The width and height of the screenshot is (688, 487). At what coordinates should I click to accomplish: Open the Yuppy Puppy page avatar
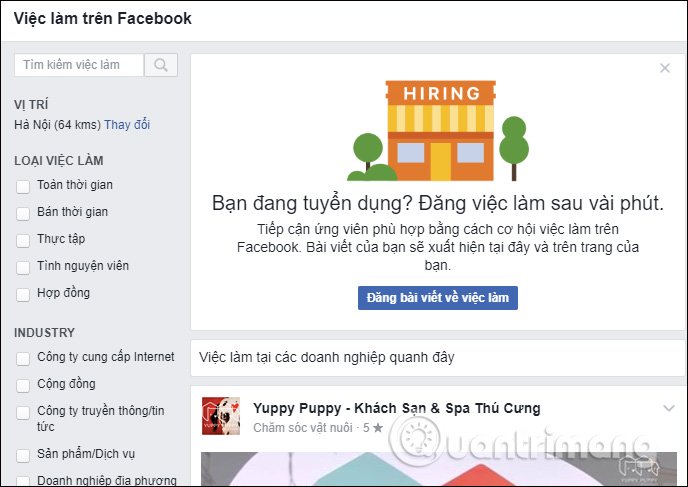pos(221,416)
